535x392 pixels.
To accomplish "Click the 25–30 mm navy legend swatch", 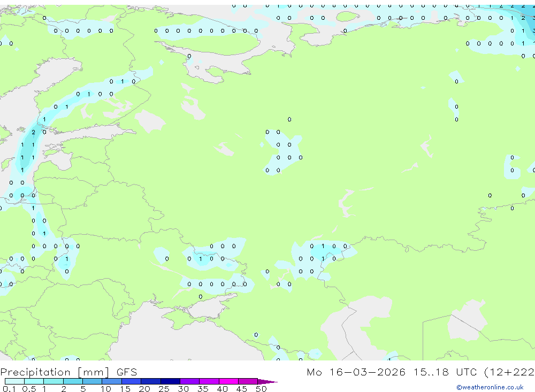I will click(x=170, y=381).
